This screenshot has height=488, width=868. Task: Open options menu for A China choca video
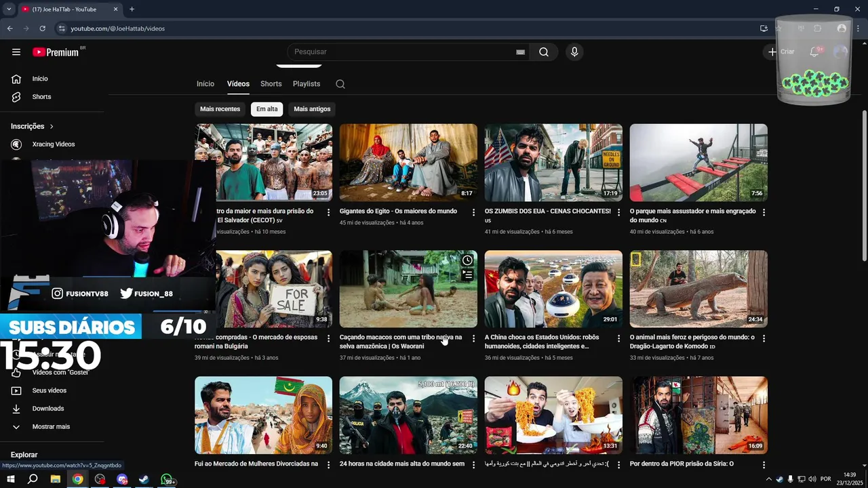[x=618, y=338]
